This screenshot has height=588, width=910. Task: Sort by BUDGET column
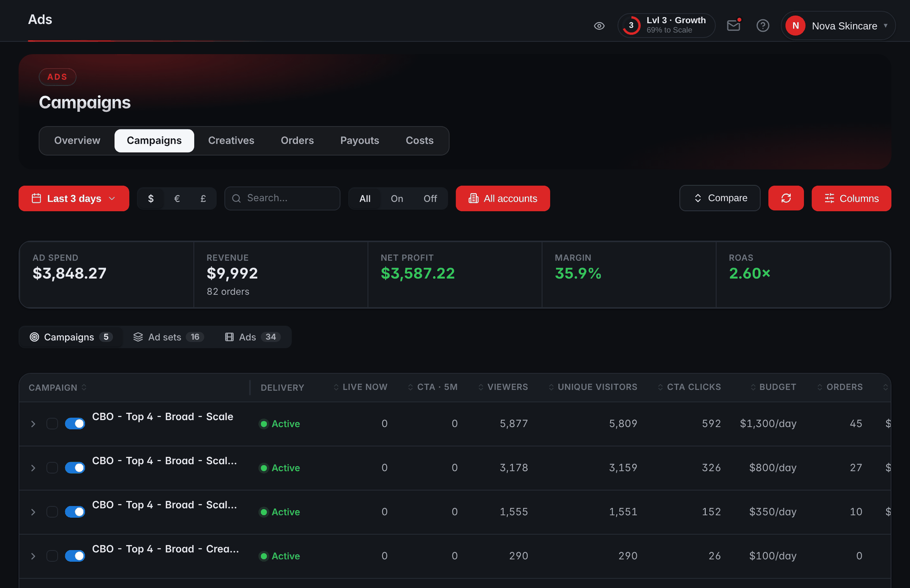click(x=773, y=387)
